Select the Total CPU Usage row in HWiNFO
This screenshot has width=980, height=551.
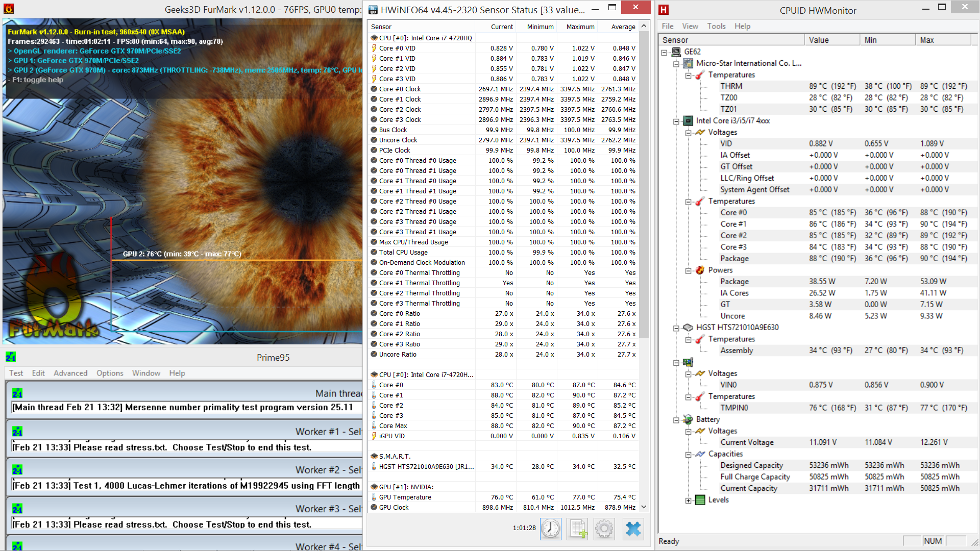tap(503, 252)
